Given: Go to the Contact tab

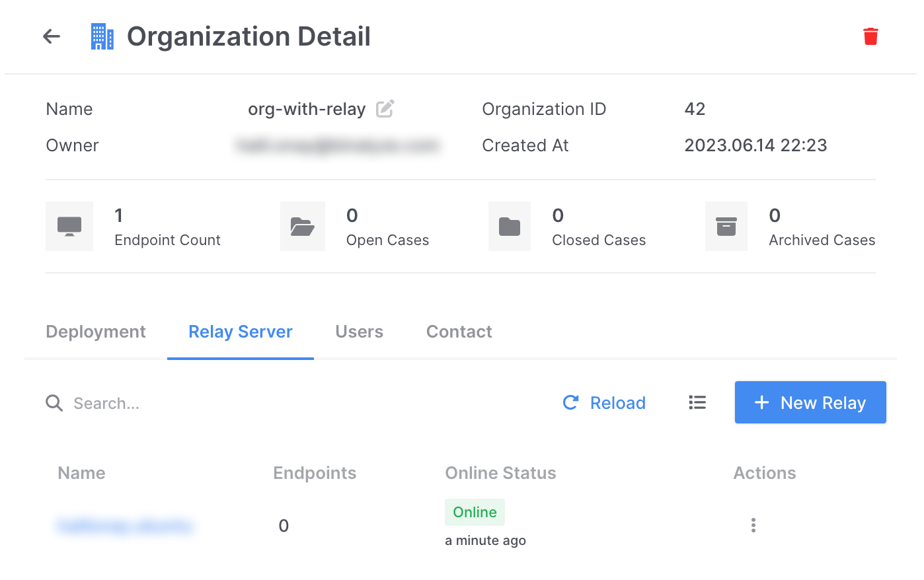Looking at the screenshot, I should click(x=459, y=332).
